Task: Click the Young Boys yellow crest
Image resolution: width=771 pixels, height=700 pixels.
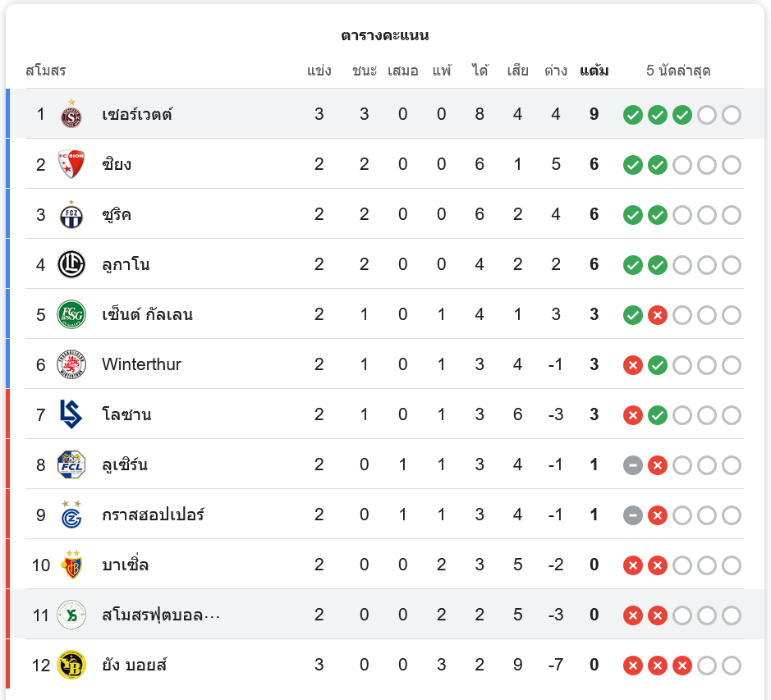Action: pos(71,665)
